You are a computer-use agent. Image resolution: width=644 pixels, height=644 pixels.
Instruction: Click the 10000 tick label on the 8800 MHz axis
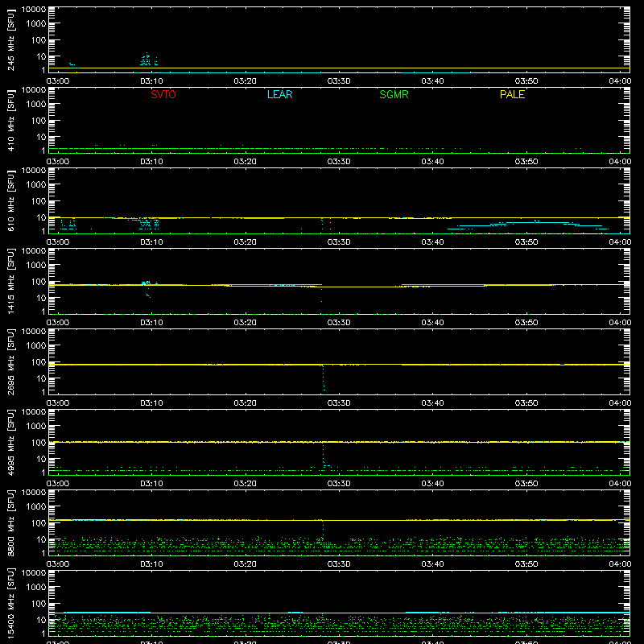click(34, 493)
